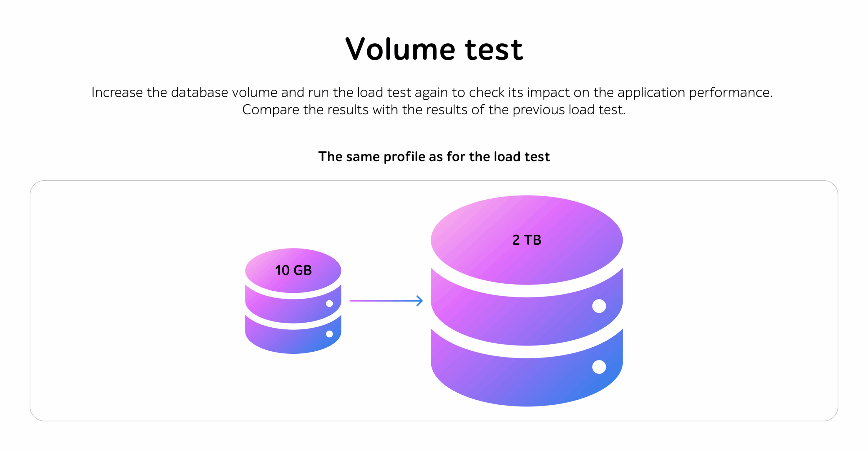Viewport: 868px width, 451px height.
Task: Click white dot on large database bottom layer
Action: tap(598, 367)
